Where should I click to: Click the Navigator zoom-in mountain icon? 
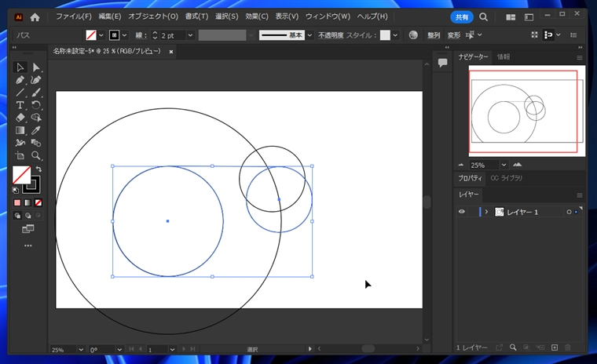517,165
